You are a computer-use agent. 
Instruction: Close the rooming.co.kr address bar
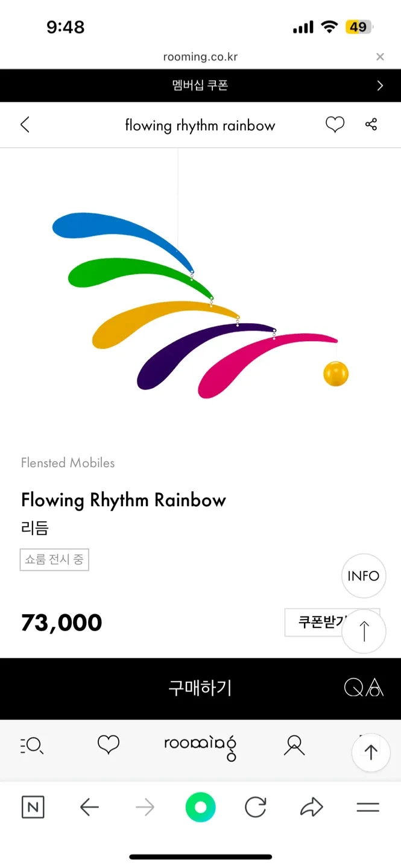380,57
